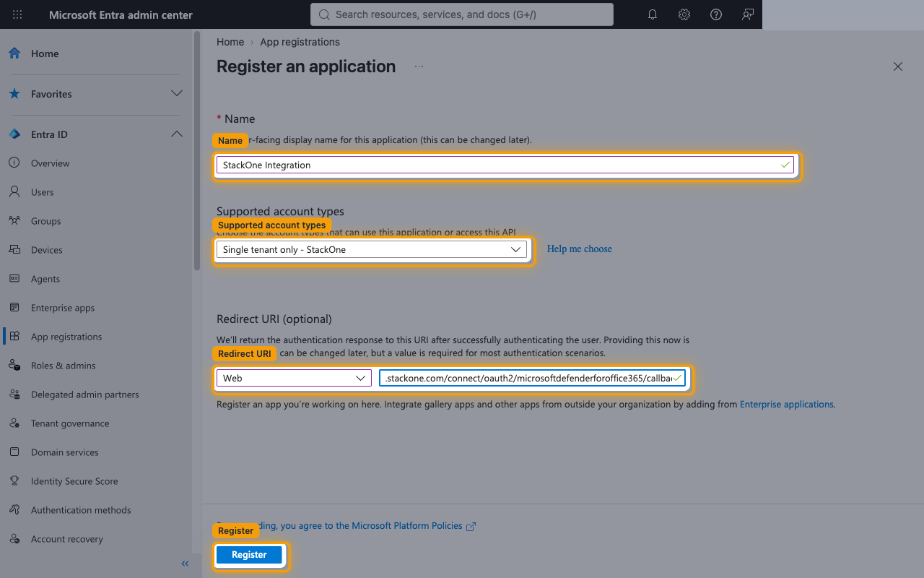Go to Home in the breadcrumb

pos(230,42)
